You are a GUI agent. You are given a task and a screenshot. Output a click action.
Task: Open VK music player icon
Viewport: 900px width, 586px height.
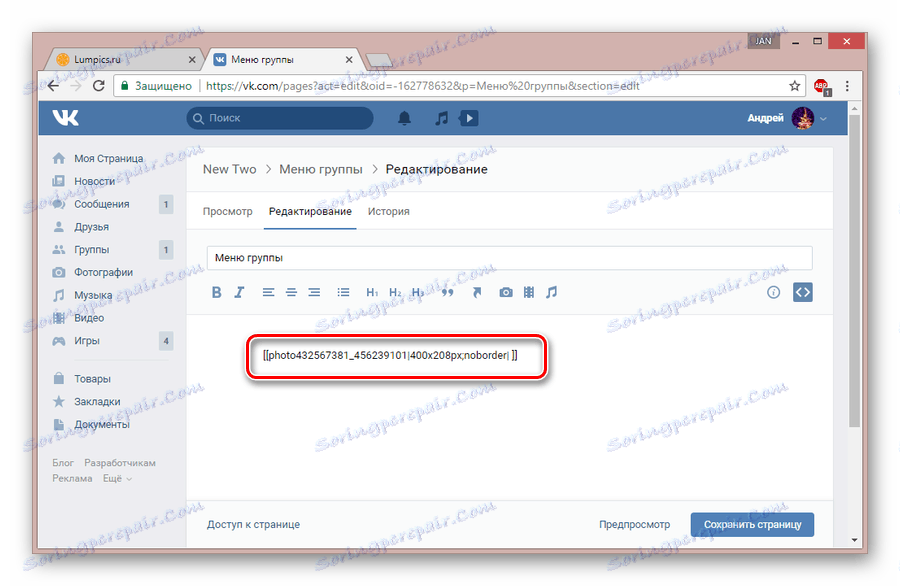(441, 118)
